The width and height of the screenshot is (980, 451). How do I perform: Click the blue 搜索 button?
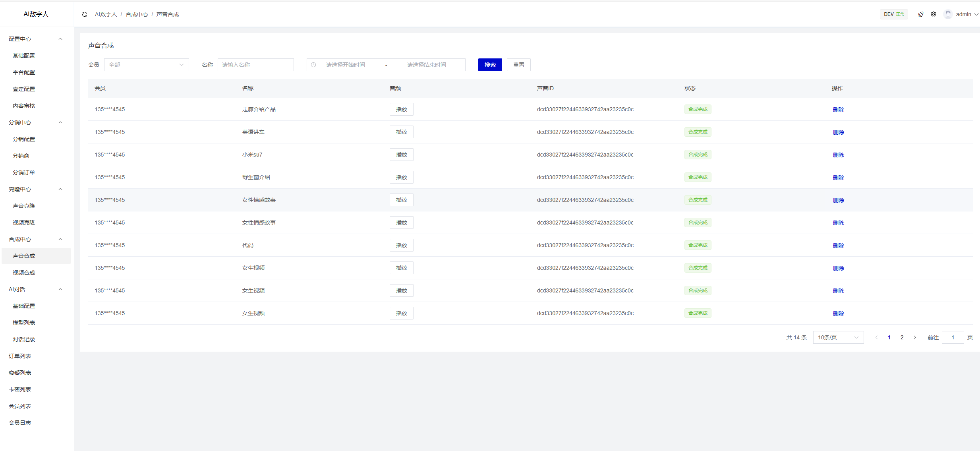click(490, 65)
